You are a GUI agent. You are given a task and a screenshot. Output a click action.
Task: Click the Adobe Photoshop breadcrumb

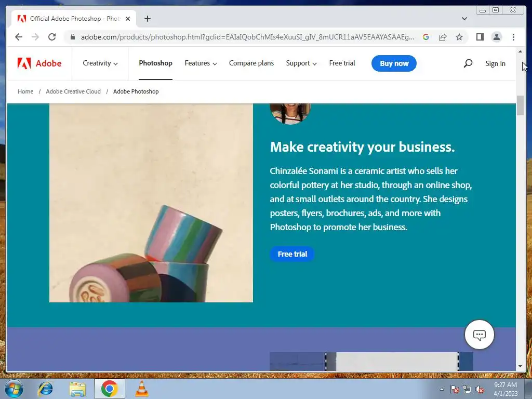pyautogui.click(x=136, y=91)
